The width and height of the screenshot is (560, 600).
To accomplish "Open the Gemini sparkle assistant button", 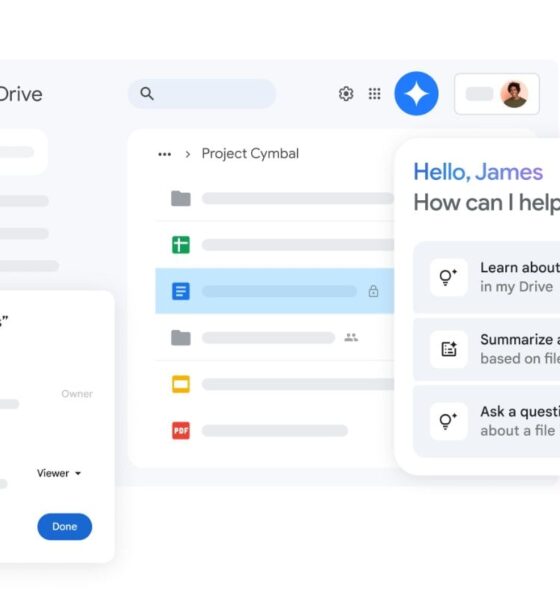I will click(x=416, y=94).
